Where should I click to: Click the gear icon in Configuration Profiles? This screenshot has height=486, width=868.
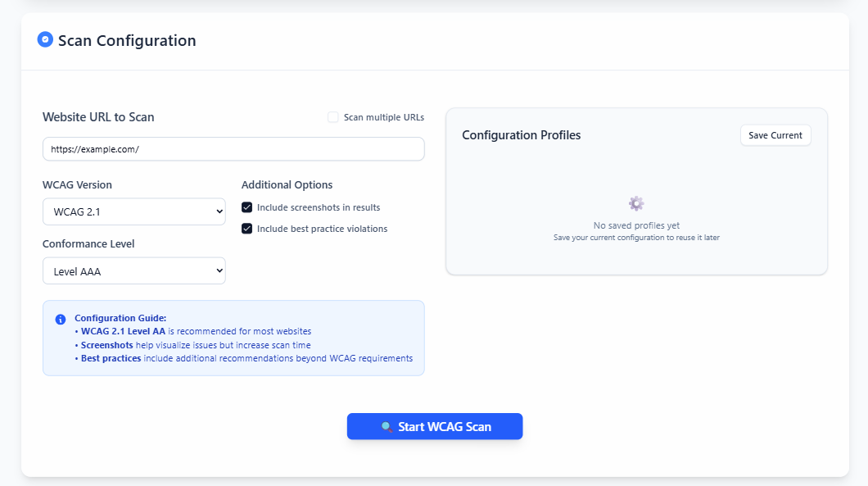pos(636,203)
